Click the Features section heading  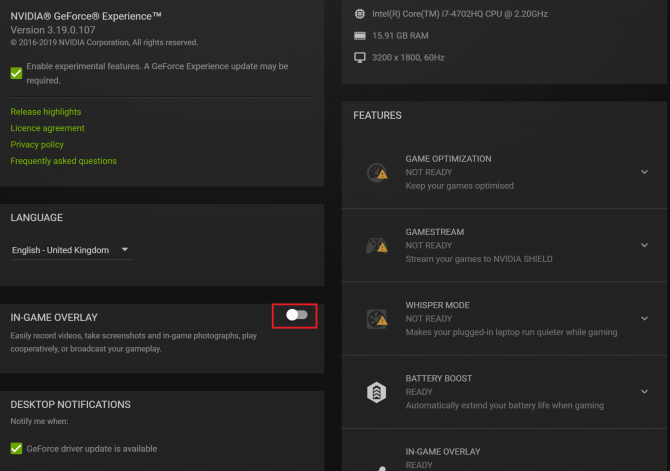tap(377, 115)
